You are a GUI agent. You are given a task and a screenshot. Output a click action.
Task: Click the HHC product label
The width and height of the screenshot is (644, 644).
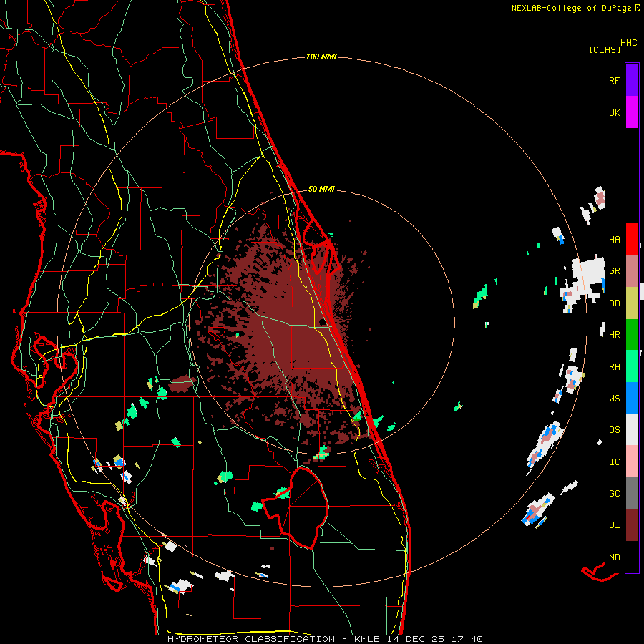[x=628, y=43]
